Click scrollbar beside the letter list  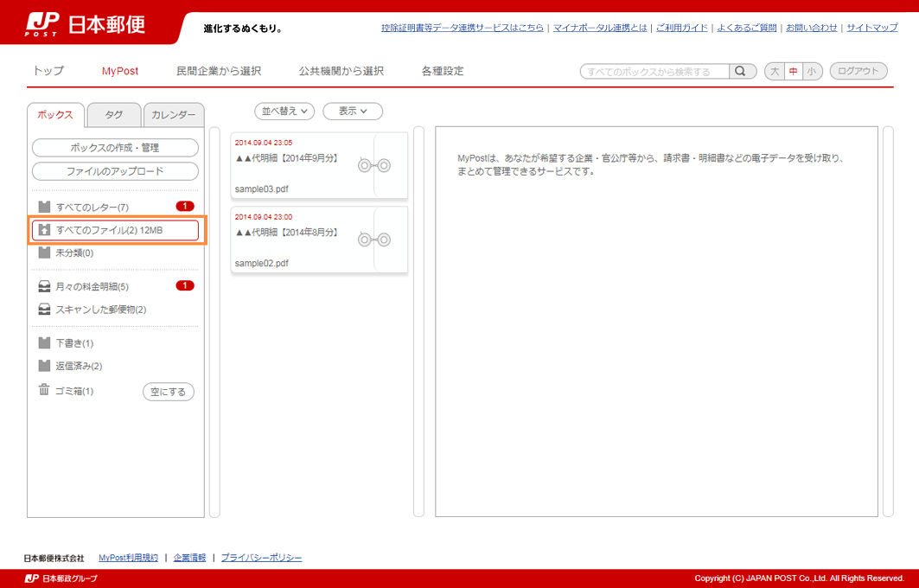point(418,322)
